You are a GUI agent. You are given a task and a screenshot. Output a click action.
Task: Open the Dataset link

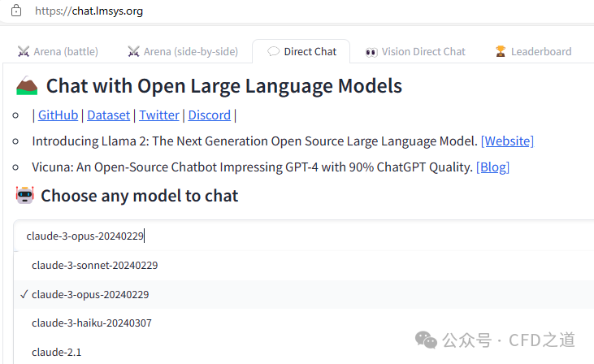[x=108, y=115]
